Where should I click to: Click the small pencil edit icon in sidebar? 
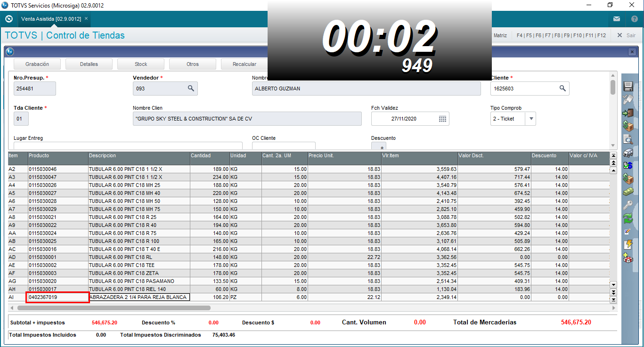628,231
